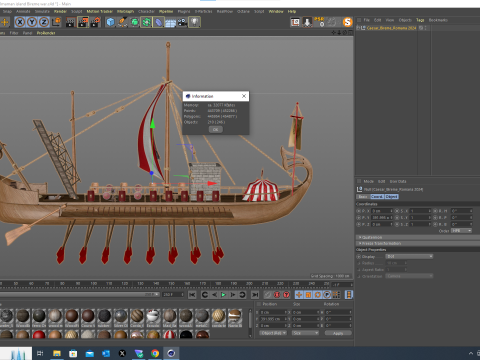Screen dimensions: 480x360
Task: Toggle the P.X animation circle
Action: point(359,211)
